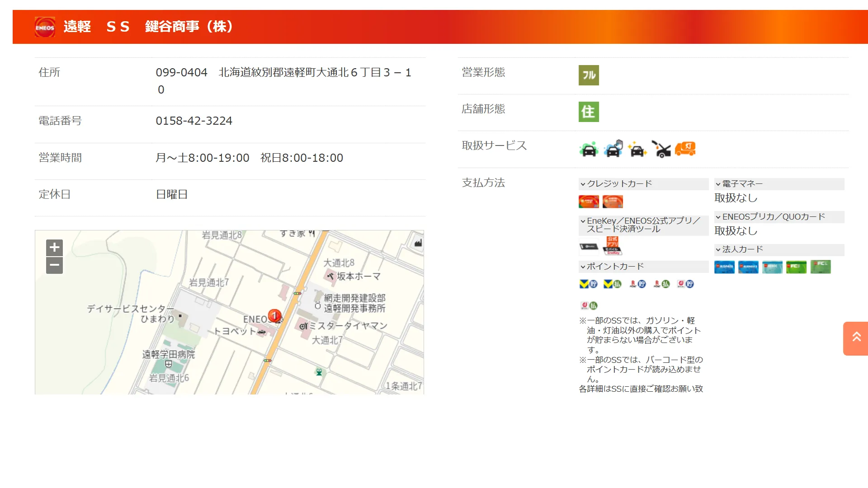Collapse the 法人カード section
Screen dimensions: 868x488
[779, 249]
